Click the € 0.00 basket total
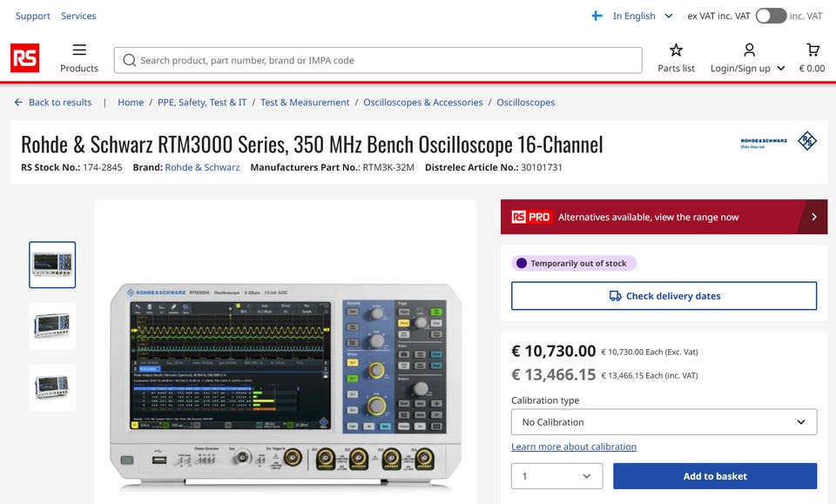The width and height of the screenshot is (836, 504). (x=812, y=68)
